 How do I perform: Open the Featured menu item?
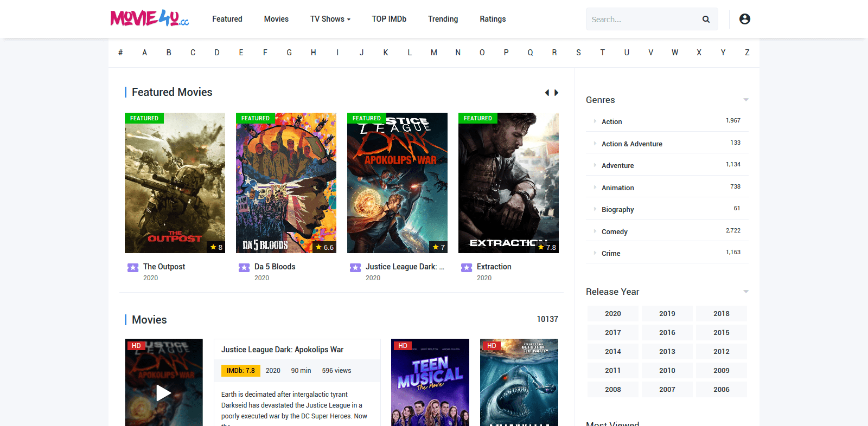[227, 19]
